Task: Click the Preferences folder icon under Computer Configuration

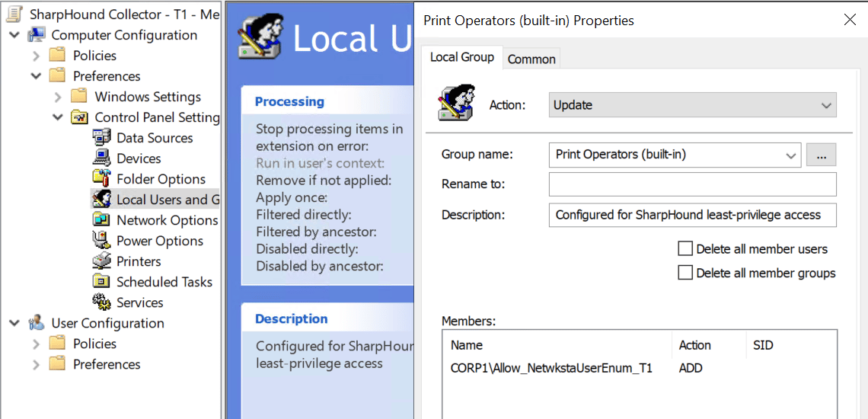Action: tap(58, 76)
